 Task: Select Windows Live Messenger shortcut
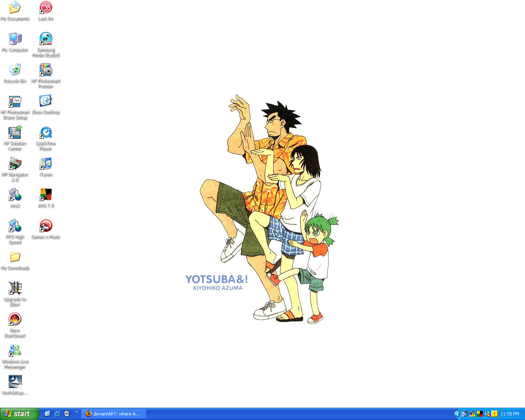pos(15,356)
